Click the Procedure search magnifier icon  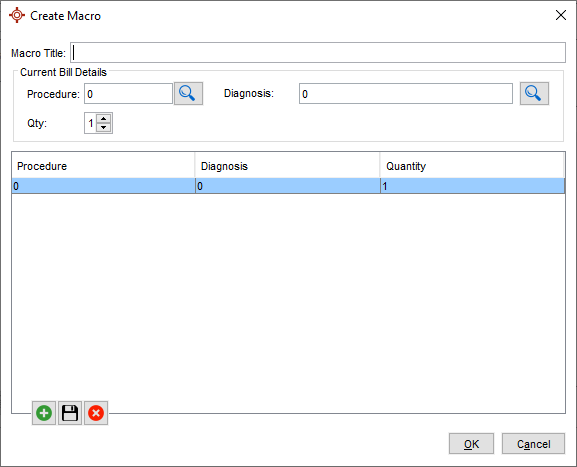click(188, 93)
